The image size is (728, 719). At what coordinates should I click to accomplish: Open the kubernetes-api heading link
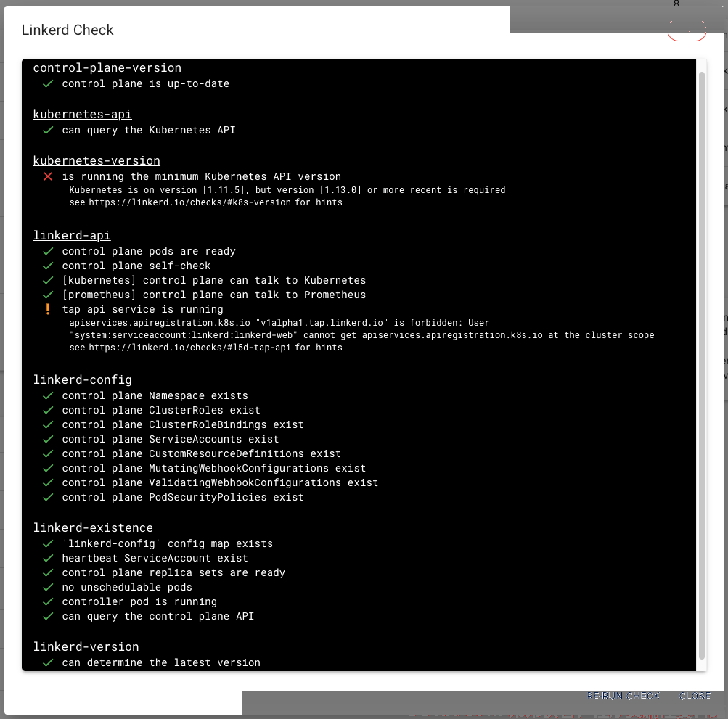pos(82,114)
